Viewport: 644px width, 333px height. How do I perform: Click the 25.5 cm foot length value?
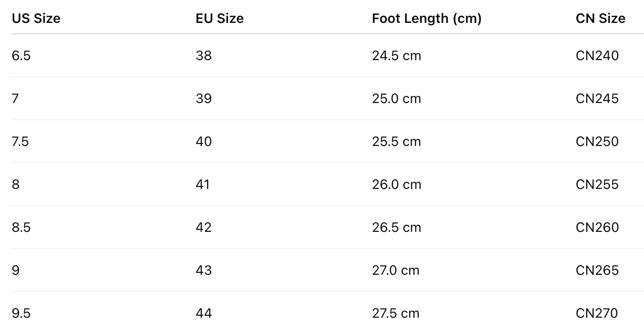pos(396,142)
